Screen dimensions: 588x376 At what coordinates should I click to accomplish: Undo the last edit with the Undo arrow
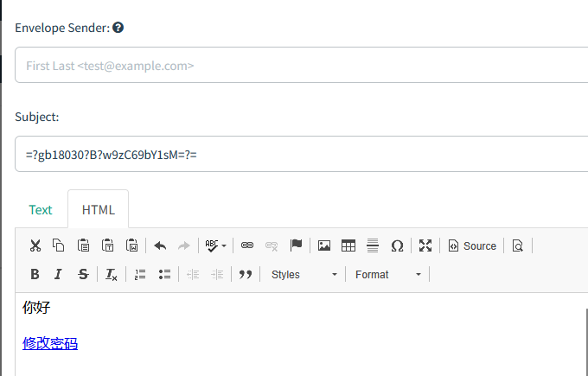point(160,246)
